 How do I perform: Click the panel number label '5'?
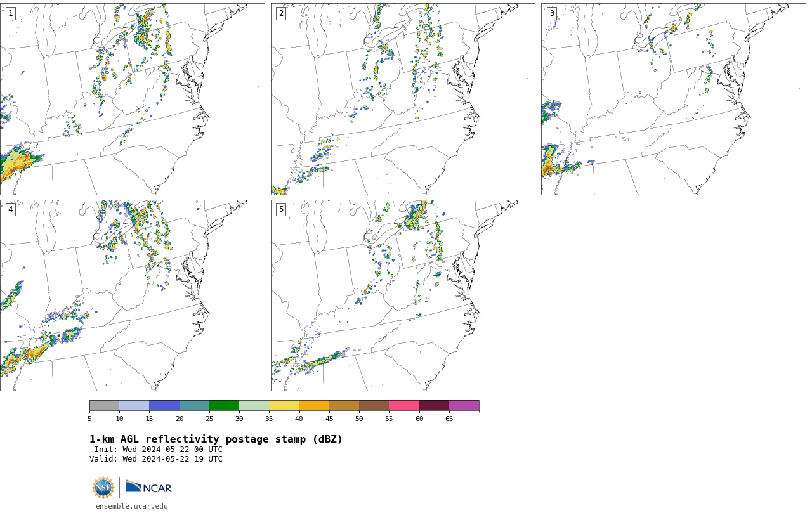click(x=281, y=209)
